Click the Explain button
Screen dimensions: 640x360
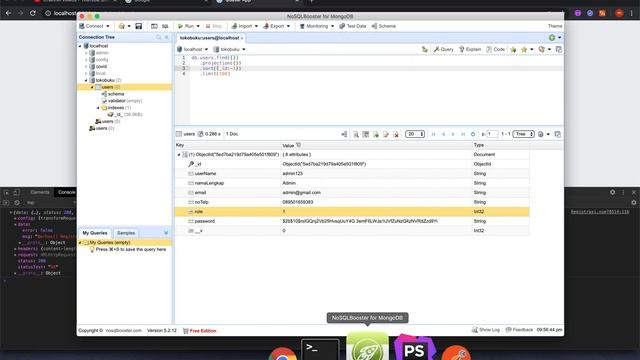[470, 49]
